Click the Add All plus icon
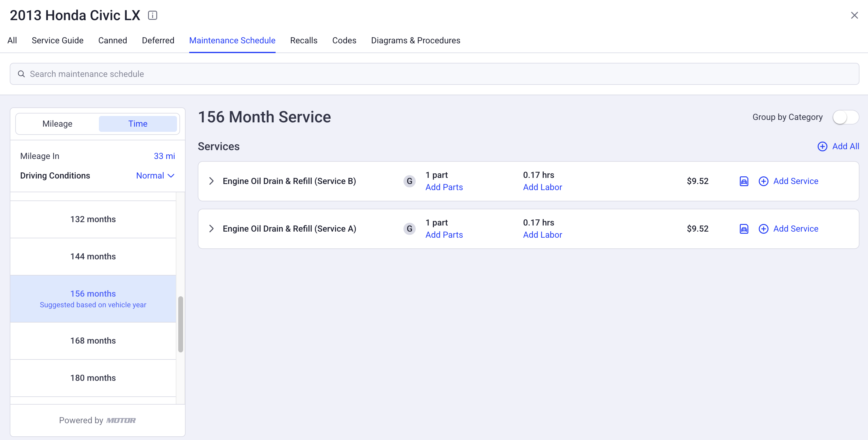The width and height of the screenshot is (868, 440). point(822,146)
